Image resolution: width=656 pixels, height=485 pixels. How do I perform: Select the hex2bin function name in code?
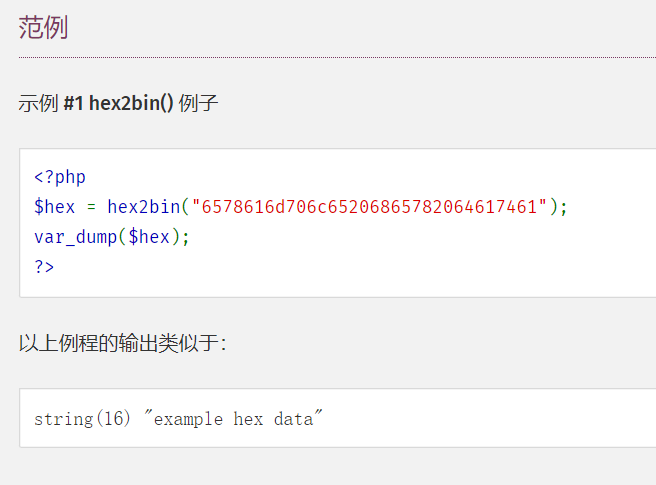tap(144, 208)
